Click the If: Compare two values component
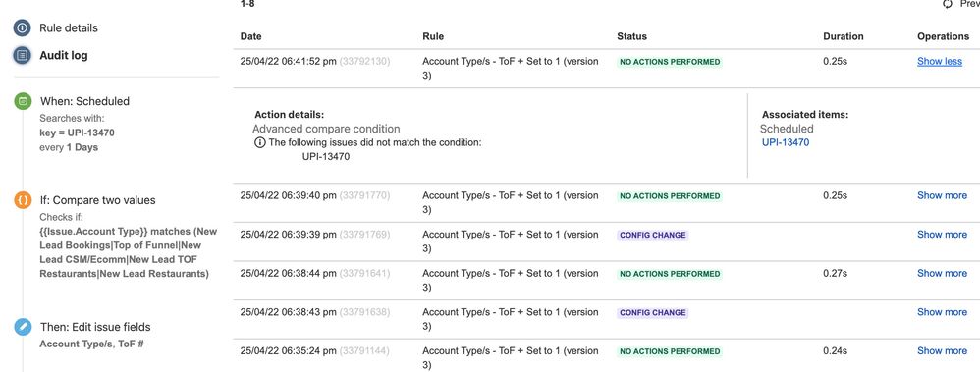The width and height of the screenshot is (980, 372). click(x=98, y=200)
